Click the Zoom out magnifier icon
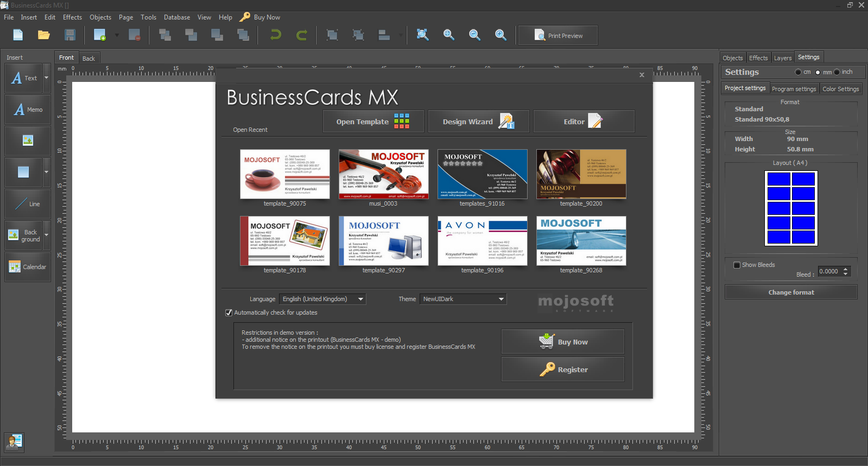This screenshot has height=466, width=868. (x=474, y=35)
